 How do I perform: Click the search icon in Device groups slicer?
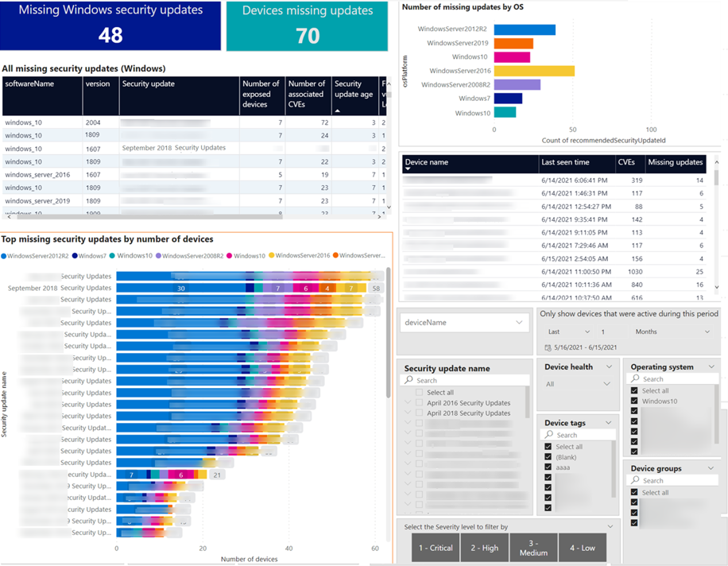(x=635, y=480)
